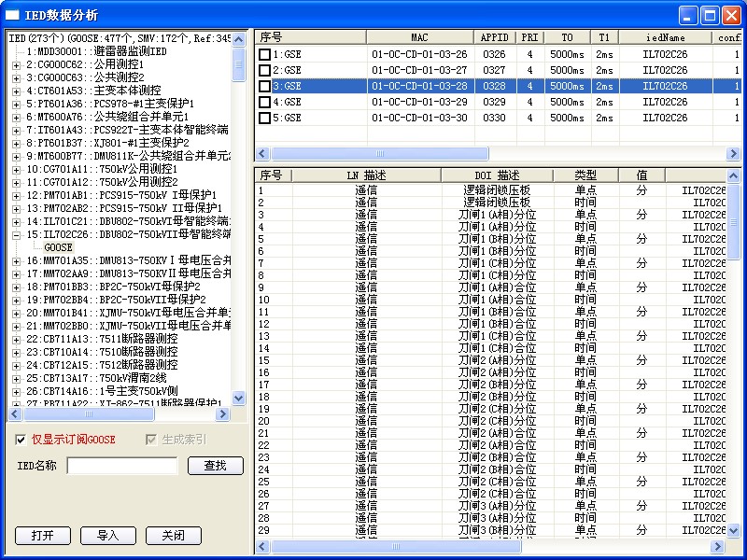The width and height of the screenshot is (747, 560).
Task: Collapse the 15:IL702C26 tree node
Action: pos(16,234)
